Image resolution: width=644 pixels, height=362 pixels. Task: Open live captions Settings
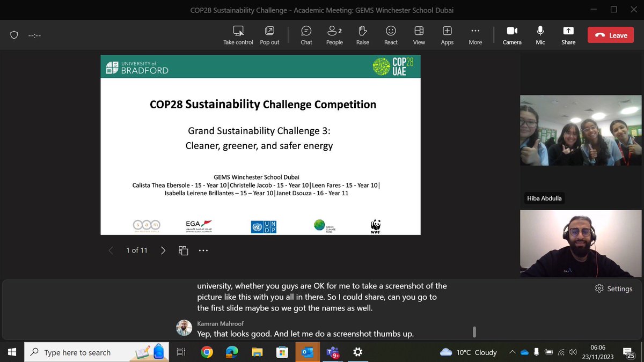pyautogui.click(x=614, y=289)
